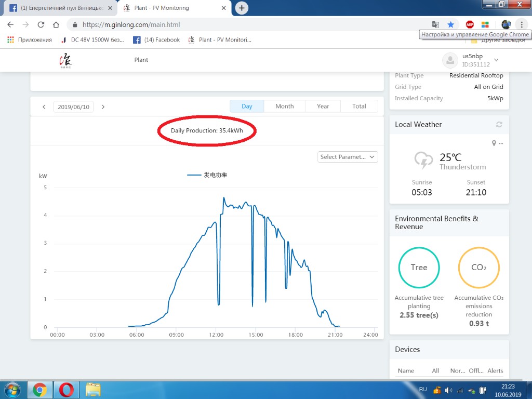The image size is (532, 399).
Task: Go to next day with right arrow
Action: click(x=103, y=107)
